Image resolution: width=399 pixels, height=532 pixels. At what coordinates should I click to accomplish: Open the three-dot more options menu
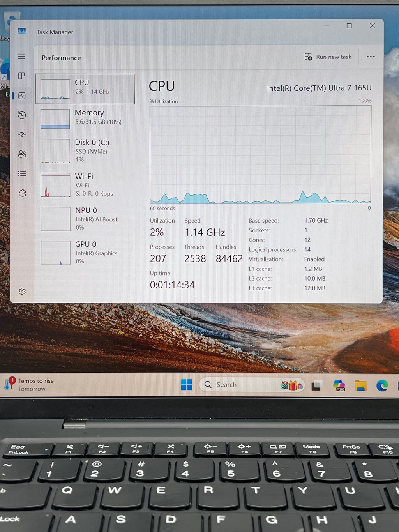(371, 57)
